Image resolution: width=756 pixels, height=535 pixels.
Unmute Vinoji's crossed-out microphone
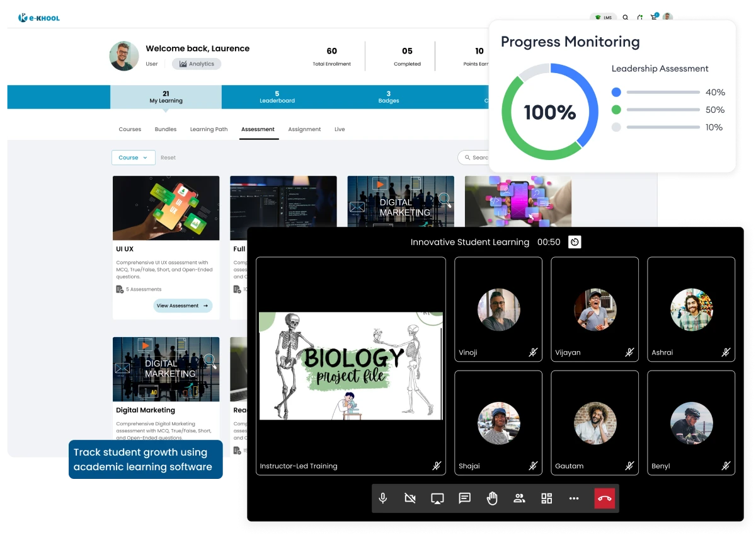tap(532, 352)
